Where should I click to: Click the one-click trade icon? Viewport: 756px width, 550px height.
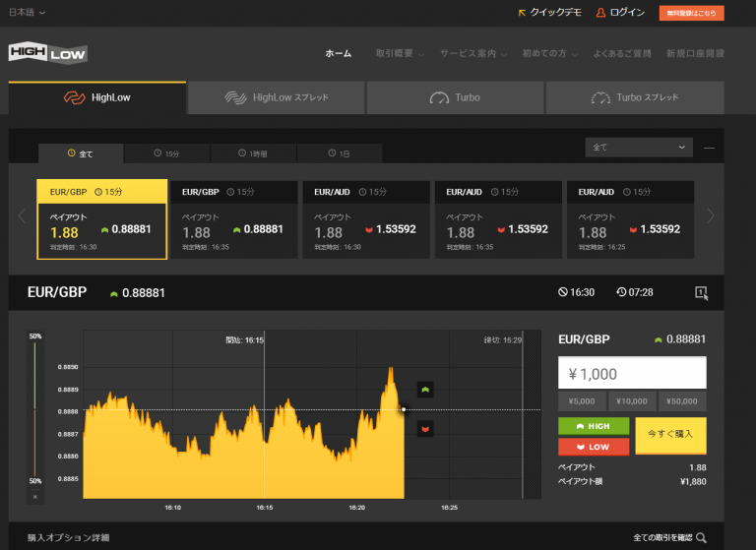click(702, 292)
